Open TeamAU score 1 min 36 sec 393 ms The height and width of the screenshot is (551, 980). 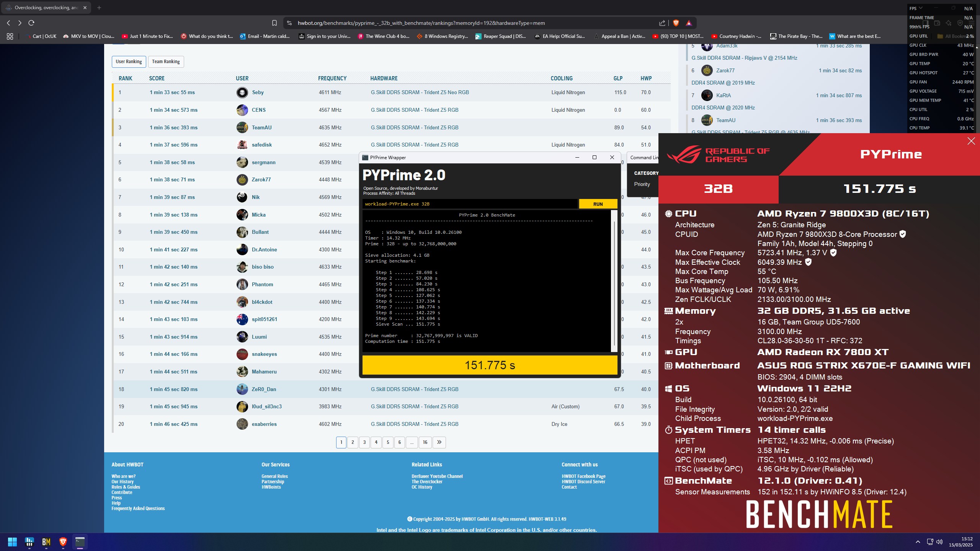point(173,128)
